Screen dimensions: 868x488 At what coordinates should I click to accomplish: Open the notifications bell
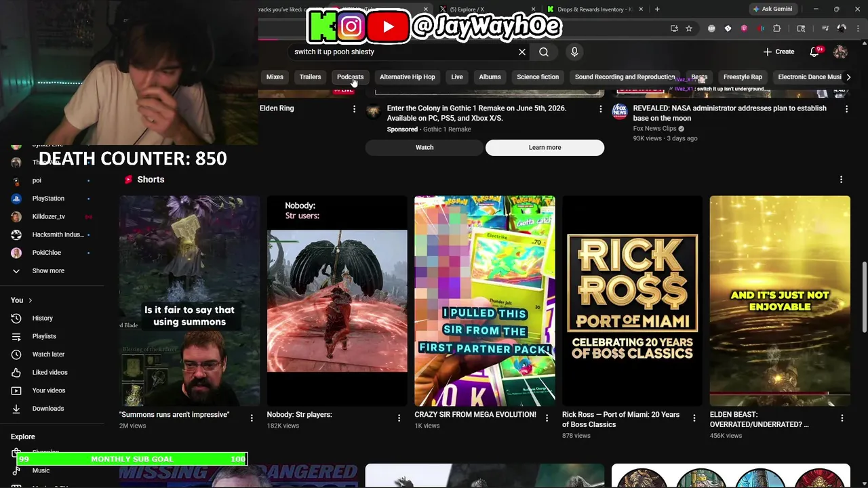point(815,52)
